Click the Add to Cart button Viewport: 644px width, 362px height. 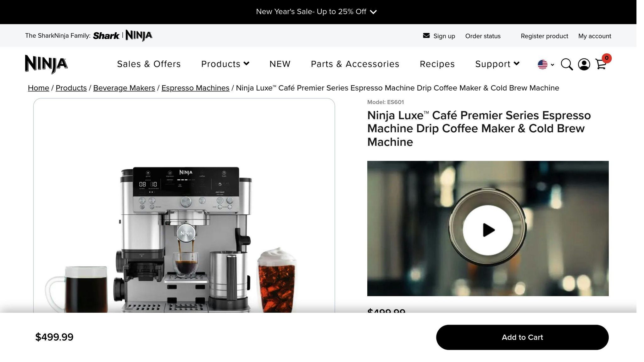click(x=522, y=337)
